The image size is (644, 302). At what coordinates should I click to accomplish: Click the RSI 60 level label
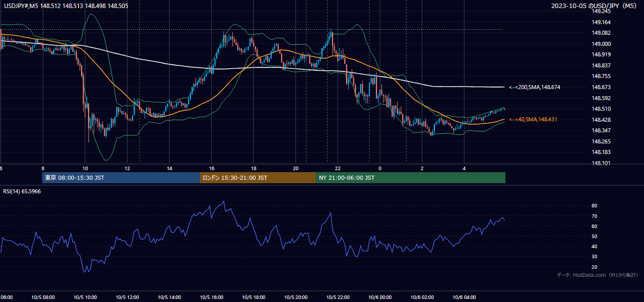(594, 226)
